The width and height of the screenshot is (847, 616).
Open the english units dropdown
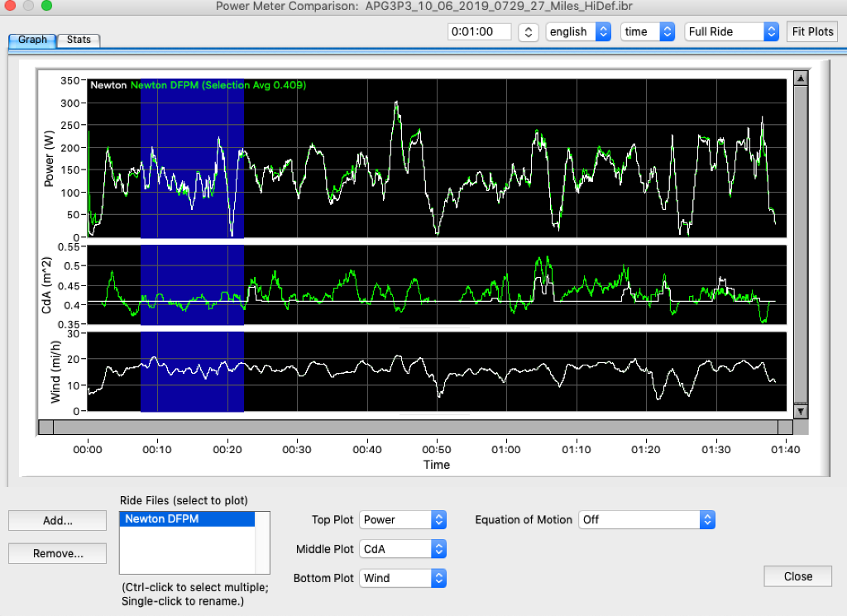pyautogui.click(x=578, y=31)
